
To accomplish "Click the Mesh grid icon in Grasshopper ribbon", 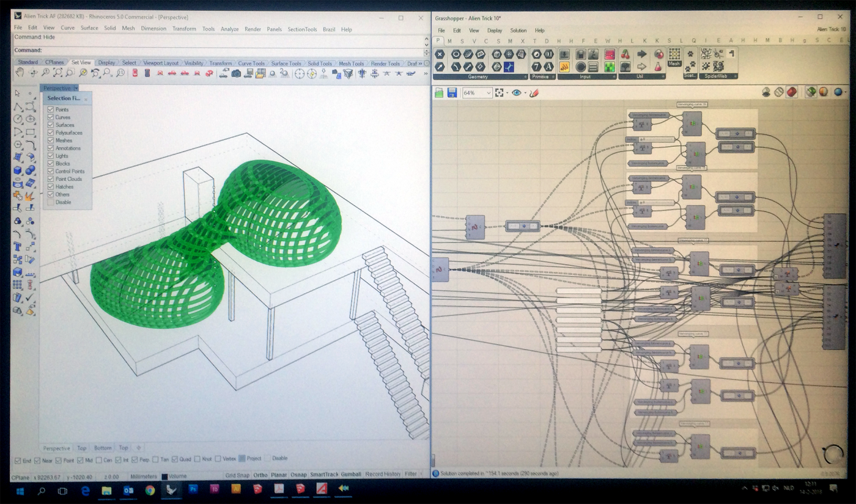I will (674, 54).
